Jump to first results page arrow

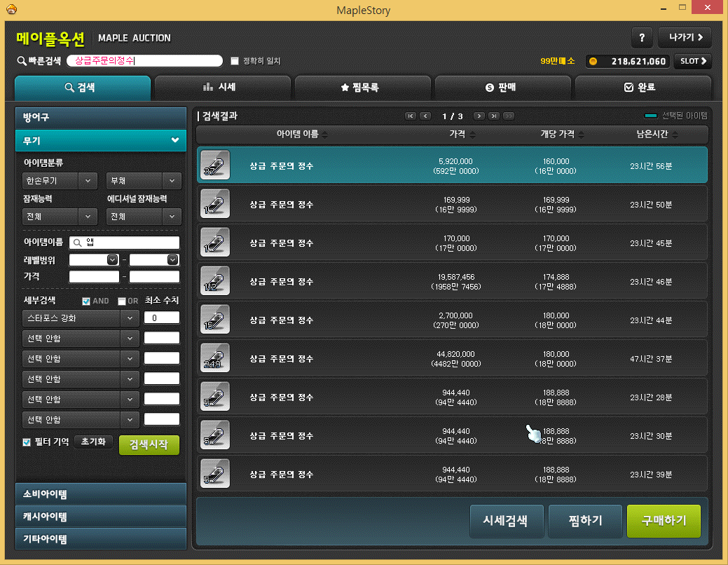pos(411,116)
